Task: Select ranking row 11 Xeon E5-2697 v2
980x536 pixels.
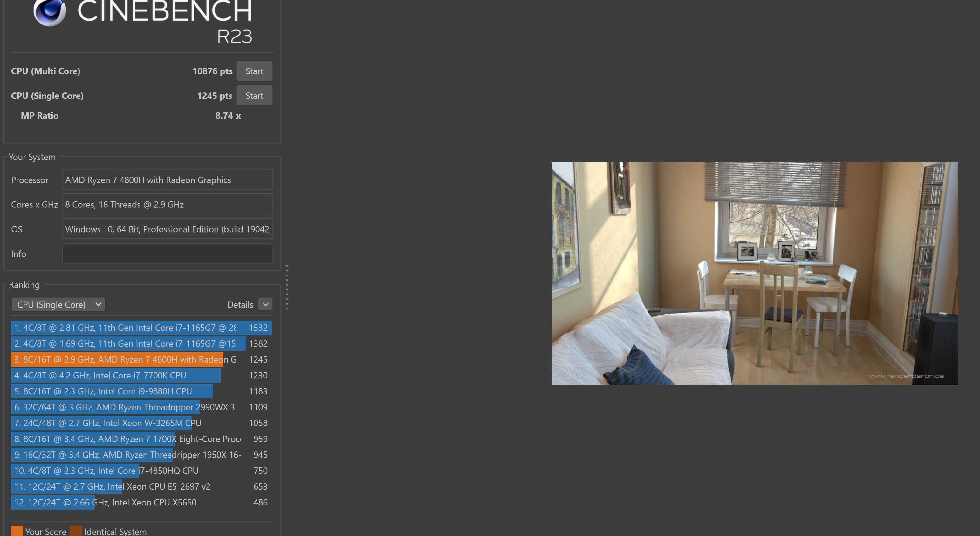Action: (141, 486)
